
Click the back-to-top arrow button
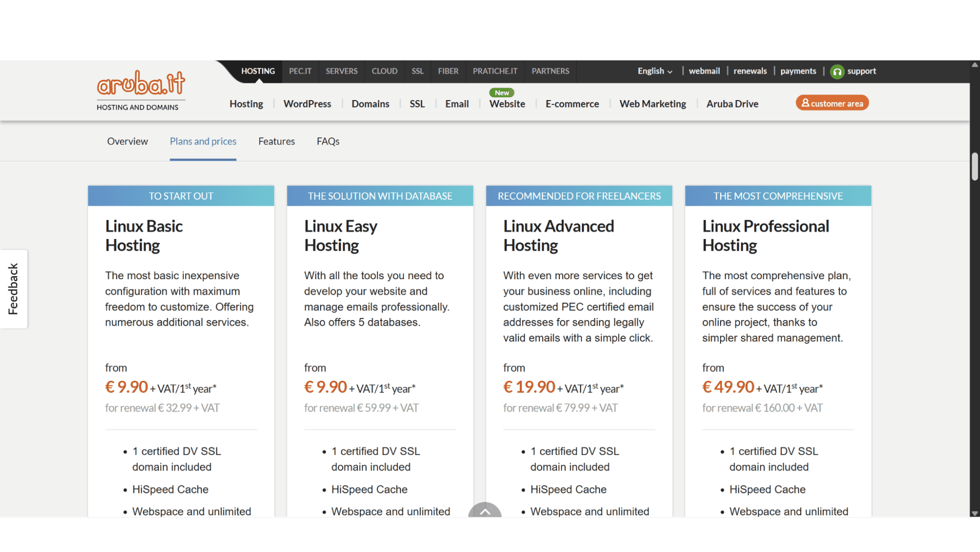(x=485, y=510)
